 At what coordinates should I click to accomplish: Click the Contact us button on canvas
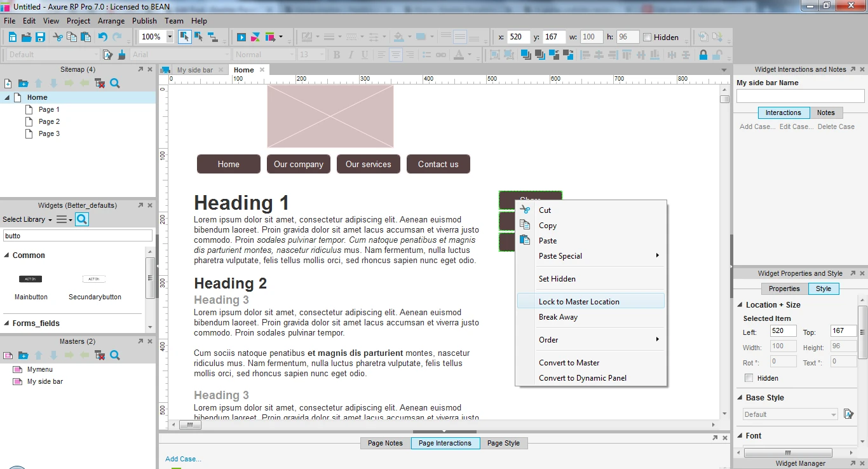(438, 164)
